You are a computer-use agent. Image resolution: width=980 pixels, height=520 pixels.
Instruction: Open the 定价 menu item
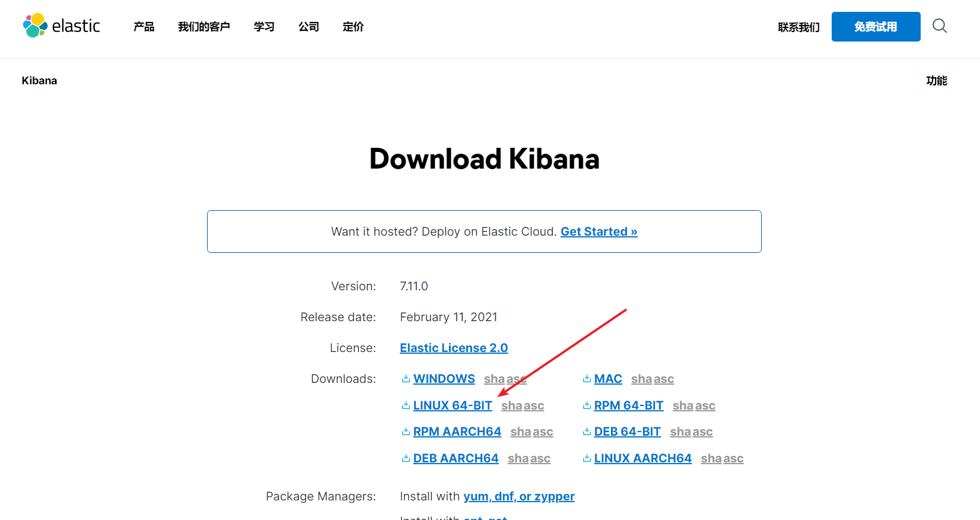coord(353,27)
